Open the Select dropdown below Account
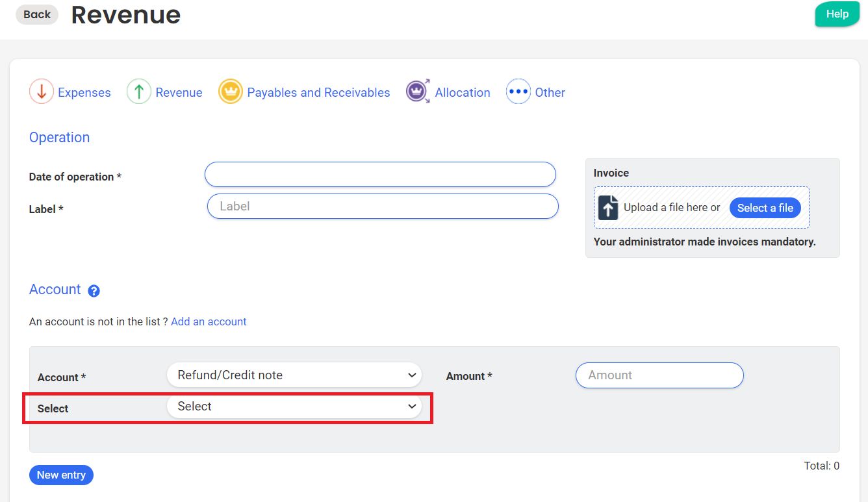The height and width of the screenshot is (502, 868). pyautogui.click(x=294, y=407)
